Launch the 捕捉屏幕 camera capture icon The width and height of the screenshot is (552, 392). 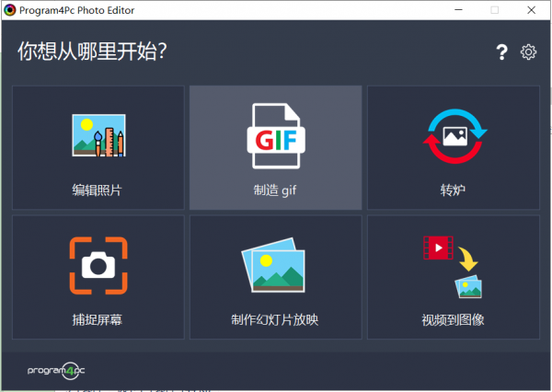click(98, 266)
